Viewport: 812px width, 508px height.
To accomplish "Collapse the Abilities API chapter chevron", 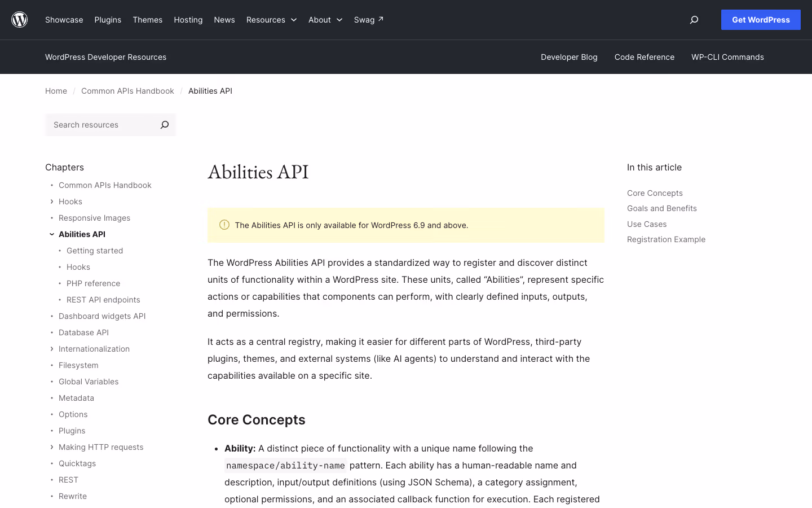I will tap(52, 234).
